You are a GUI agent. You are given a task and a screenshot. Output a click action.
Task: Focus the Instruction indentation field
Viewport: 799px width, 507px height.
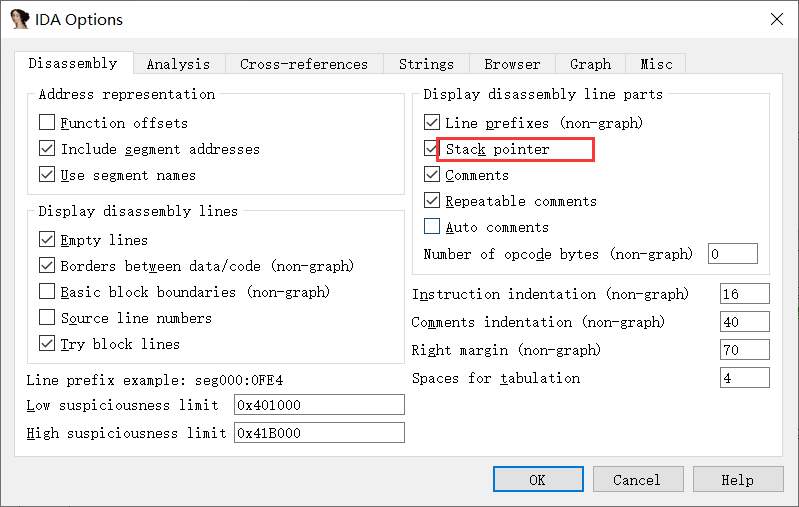(744, 293)
